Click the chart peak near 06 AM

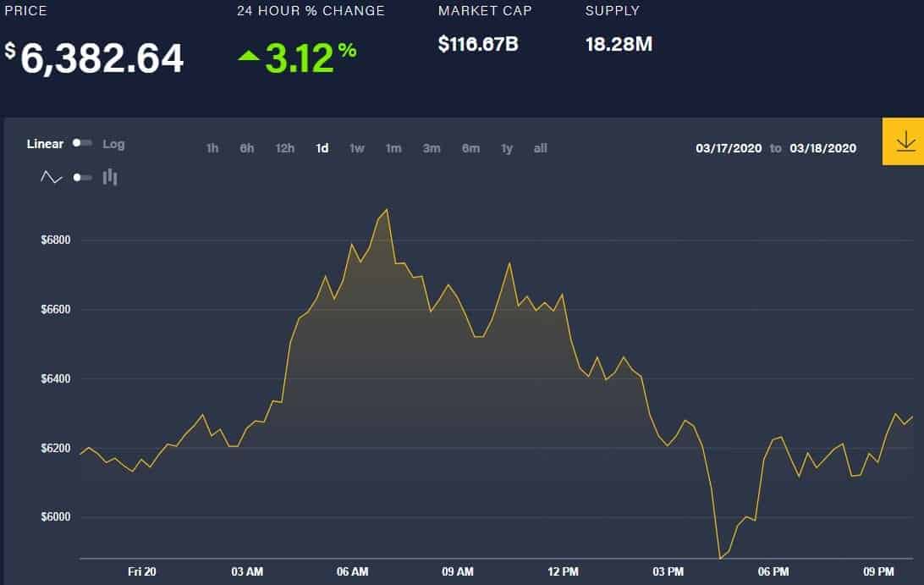(x=387, y=209)
